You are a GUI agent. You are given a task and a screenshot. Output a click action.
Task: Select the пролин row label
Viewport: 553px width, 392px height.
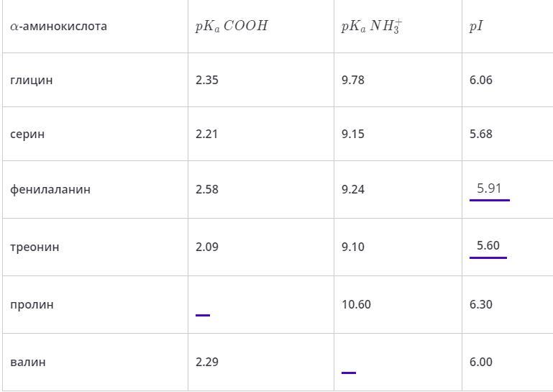pyautogui.click(x=32, y=305)
